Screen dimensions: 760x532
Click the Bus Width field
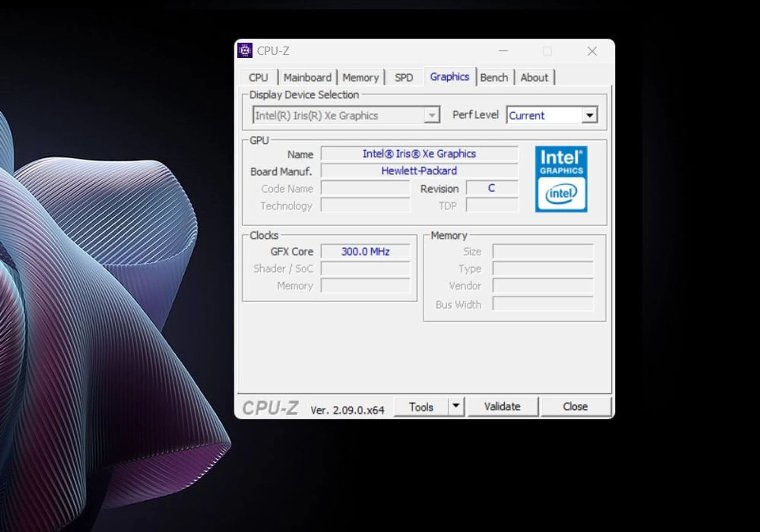click(x=543, y=304)
